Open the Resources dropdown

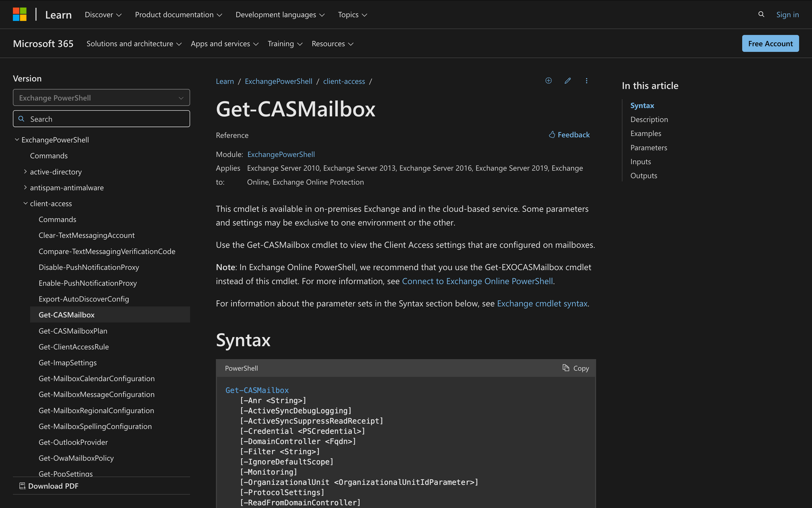coord(333,43)
